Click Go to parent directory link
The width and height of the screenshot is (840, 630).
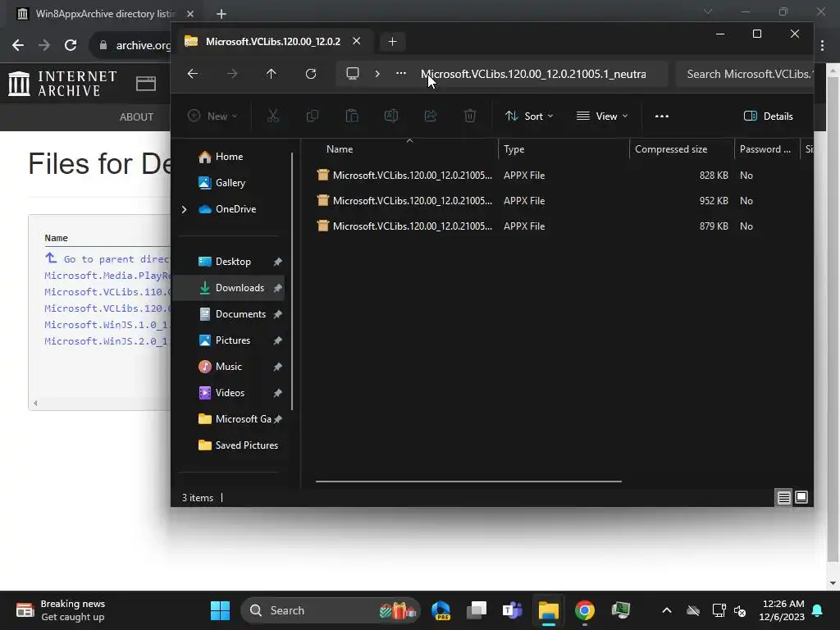click(x=107, y=258)
